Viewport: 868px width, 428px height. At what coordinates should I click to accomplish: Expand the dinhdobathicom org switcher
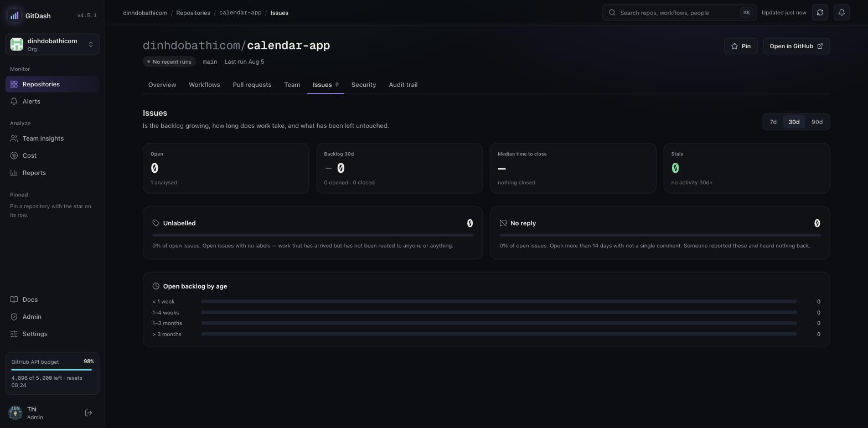point(53,44)
